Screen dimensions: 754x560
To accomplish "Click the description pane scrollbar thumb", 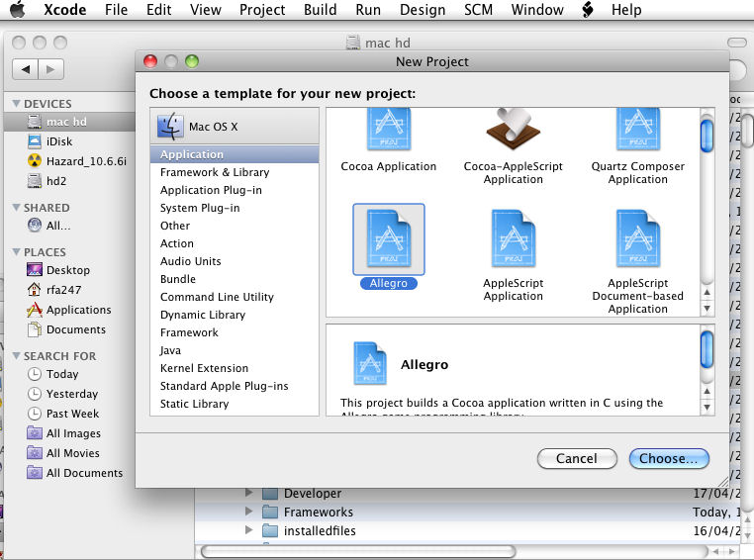I will coord(707,349).
